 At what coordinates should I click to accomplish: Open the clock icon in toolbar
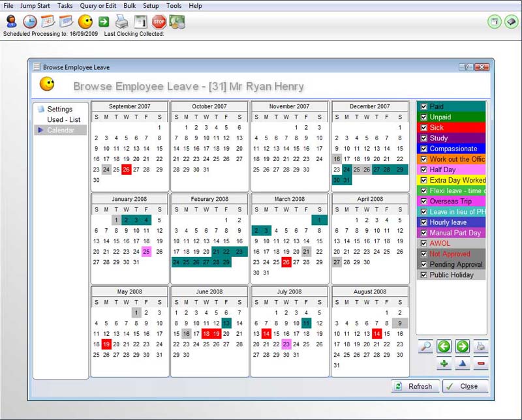pos(29,22)
